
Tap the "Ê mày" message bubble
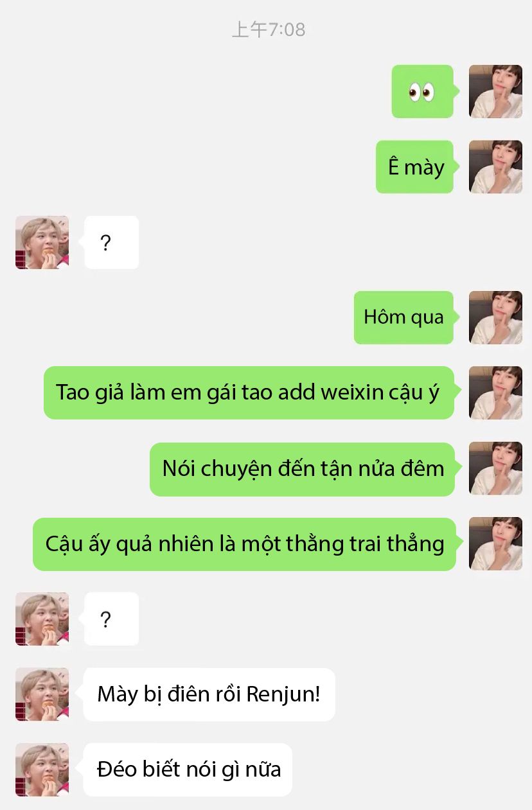pos(415,167)
